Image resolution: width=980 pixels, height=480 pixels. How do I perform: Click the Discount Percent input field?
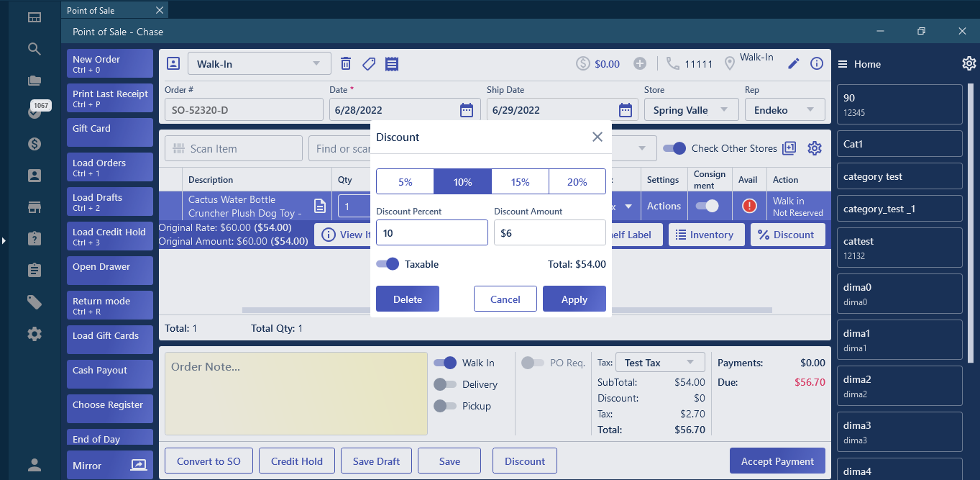[x=432, y=232]
